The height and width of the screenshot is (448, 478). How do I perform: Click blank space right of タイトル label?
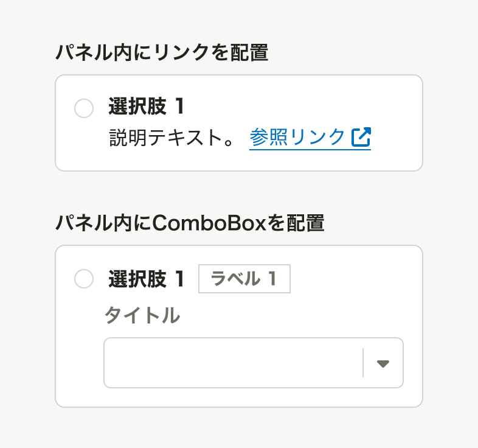[x=292, y=315]
